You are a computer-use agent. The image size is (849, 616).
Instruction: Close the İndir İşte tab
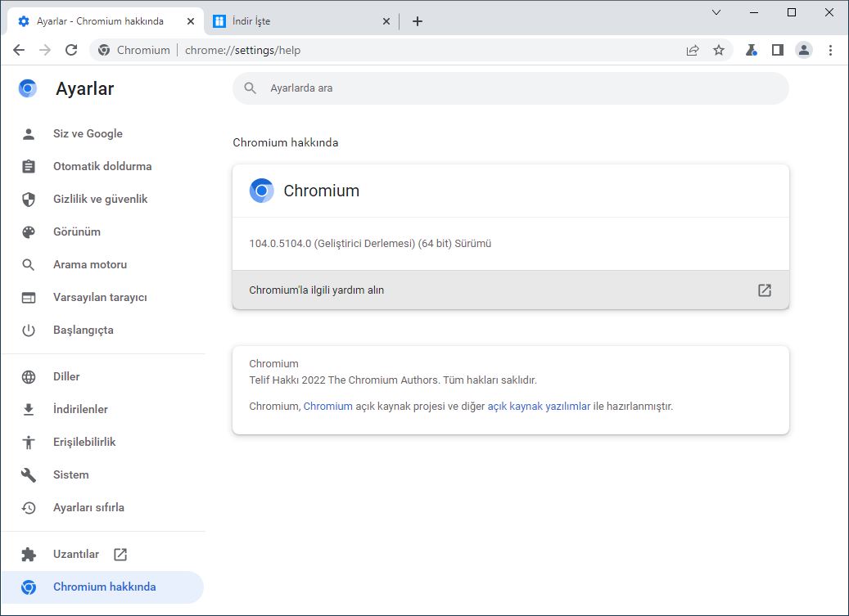(x=386, y=21)
